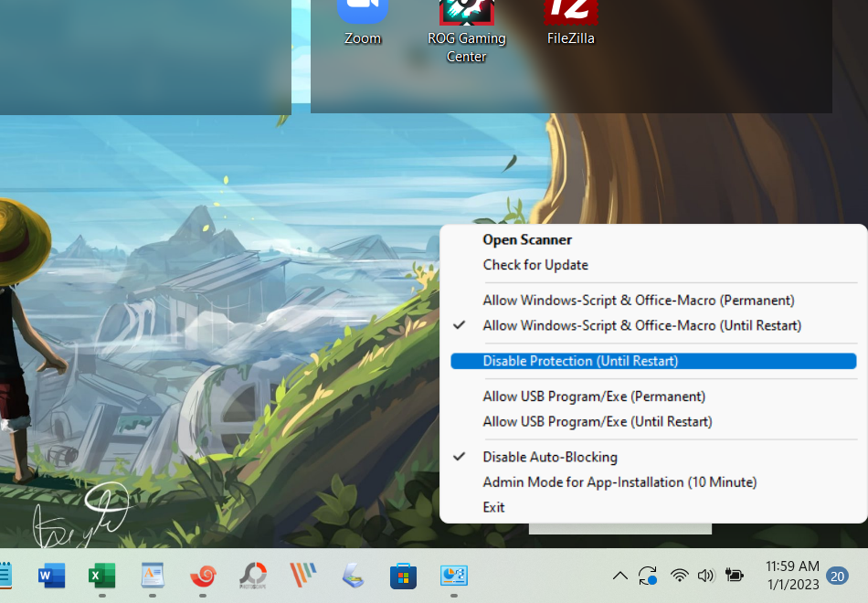Image resolution: width=868 pixels, height=603 pixels.
Task: Click the orange striped app icon on taskbar
Action: pyautogui.click(x=302, y=576)
